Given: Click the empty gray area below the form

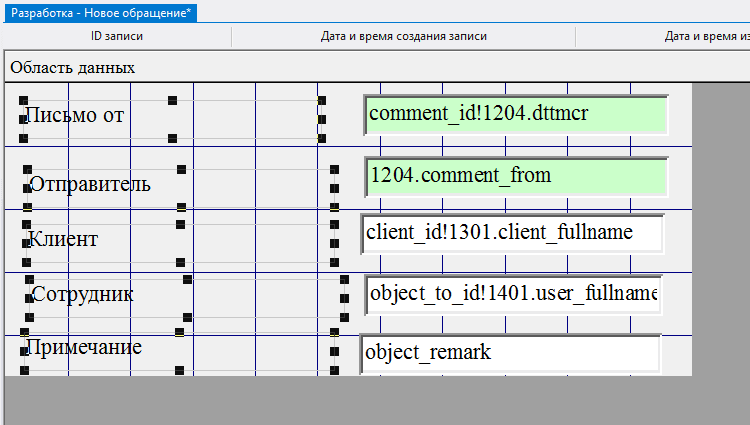Looking at the screenshot, I should click(350, 400).
